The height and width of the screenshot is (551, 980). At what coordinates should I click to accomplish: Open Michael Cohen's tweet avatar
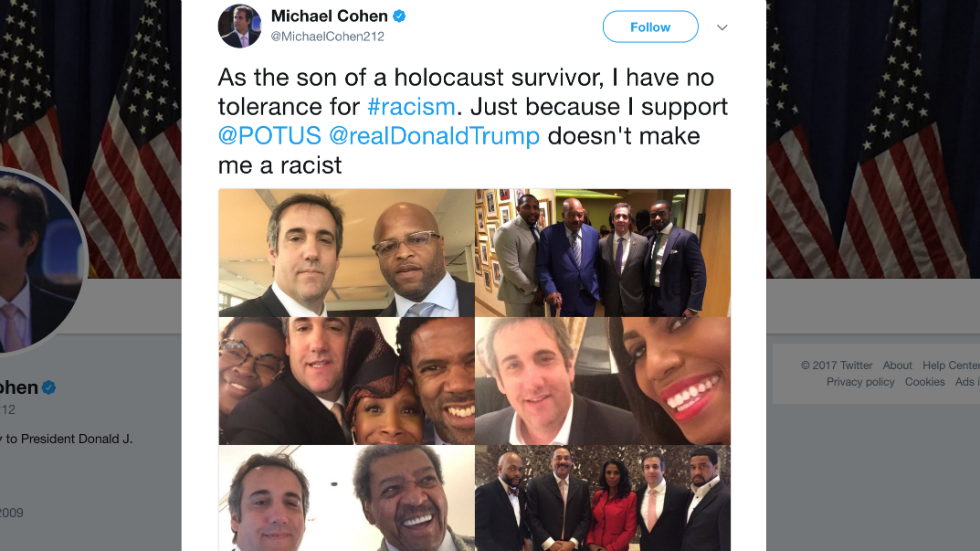[239, 26]
